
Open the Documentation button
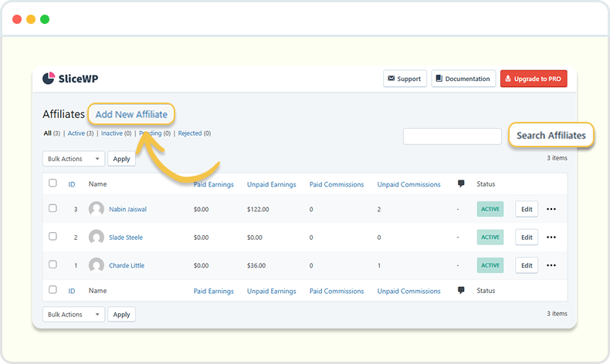click(463, 79)
